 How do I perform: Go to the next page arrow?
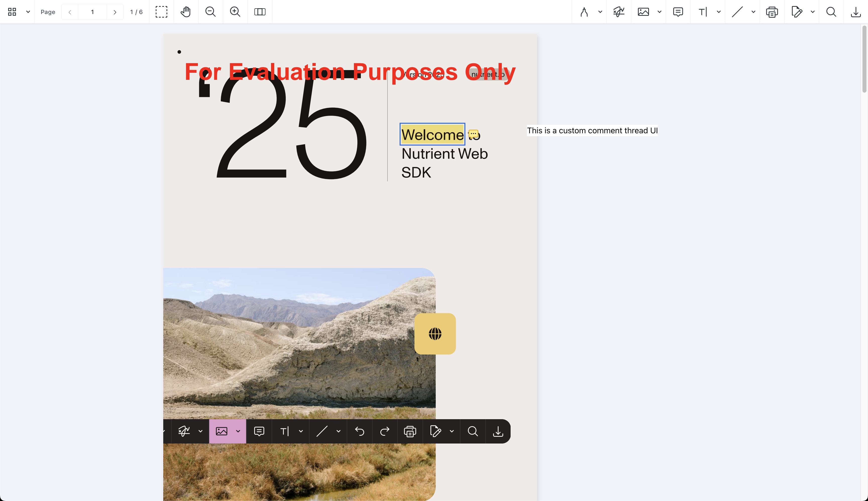coord(115,12)
